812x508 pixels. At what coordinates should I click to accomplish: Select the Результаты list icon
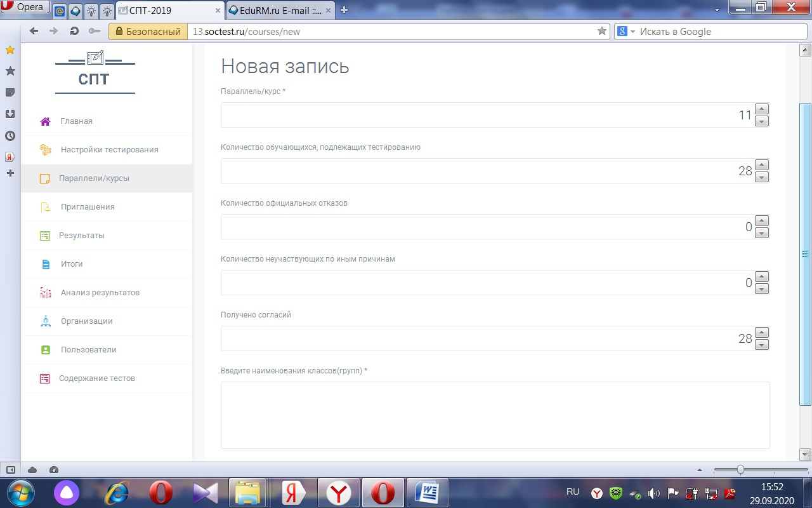(45, 236)
